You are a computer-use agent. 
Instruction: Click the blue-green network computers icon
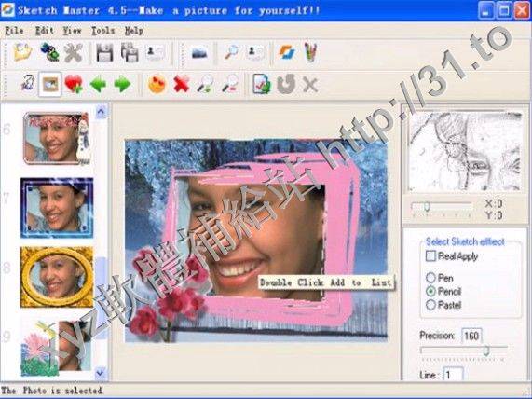49,52
